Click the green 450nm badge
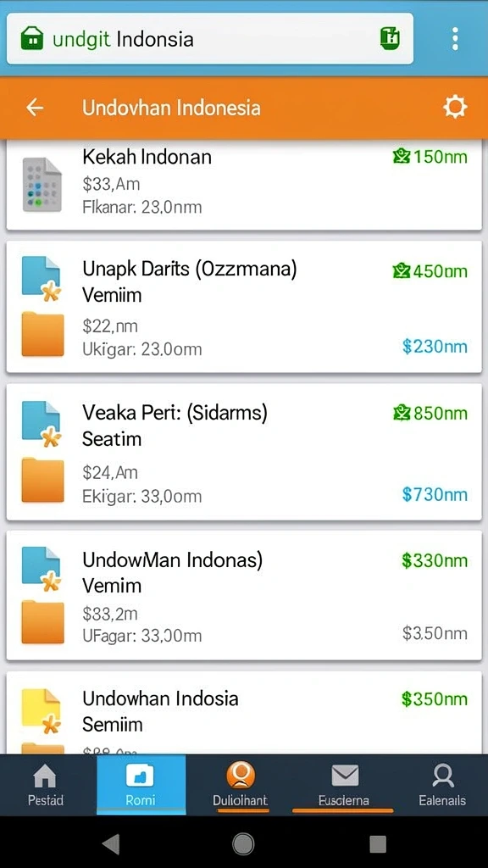488x868 pixels. pyautogui.click(x=430, y=271)
